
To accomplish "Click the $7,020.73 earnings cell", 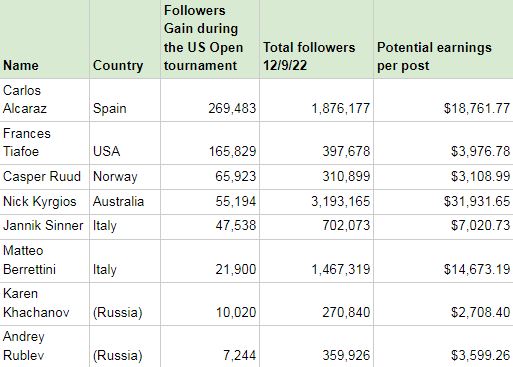I will point(443,227).
